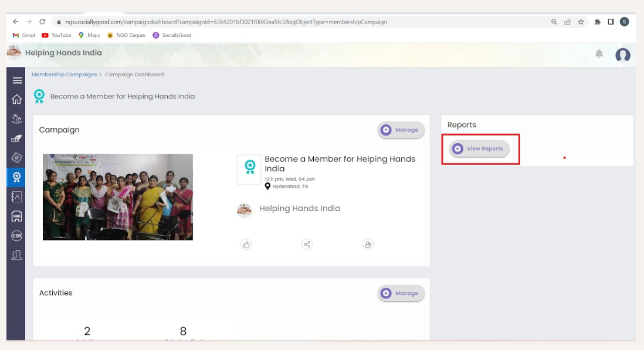Bookmark this page with the star icon
This screenshot has width=644, height=350.
(581, 22)
